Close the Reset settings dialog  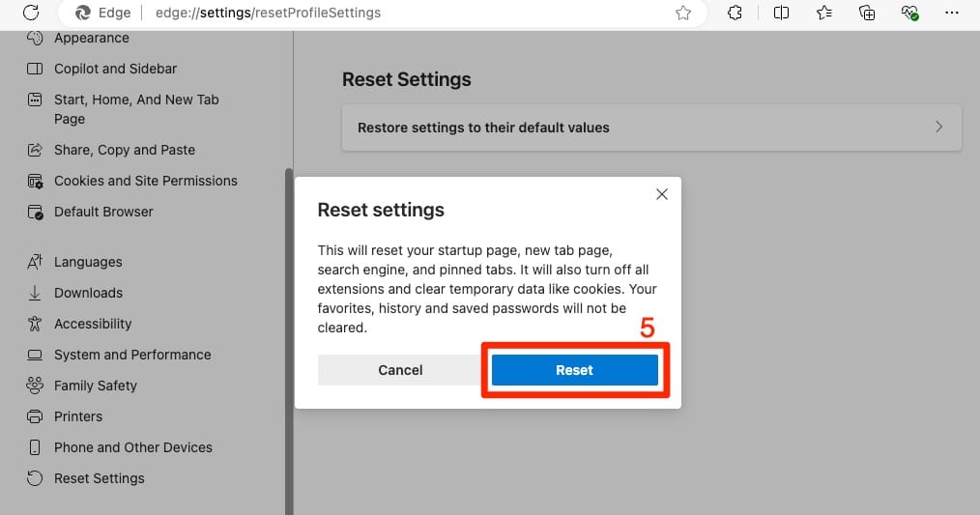point(662,194)
